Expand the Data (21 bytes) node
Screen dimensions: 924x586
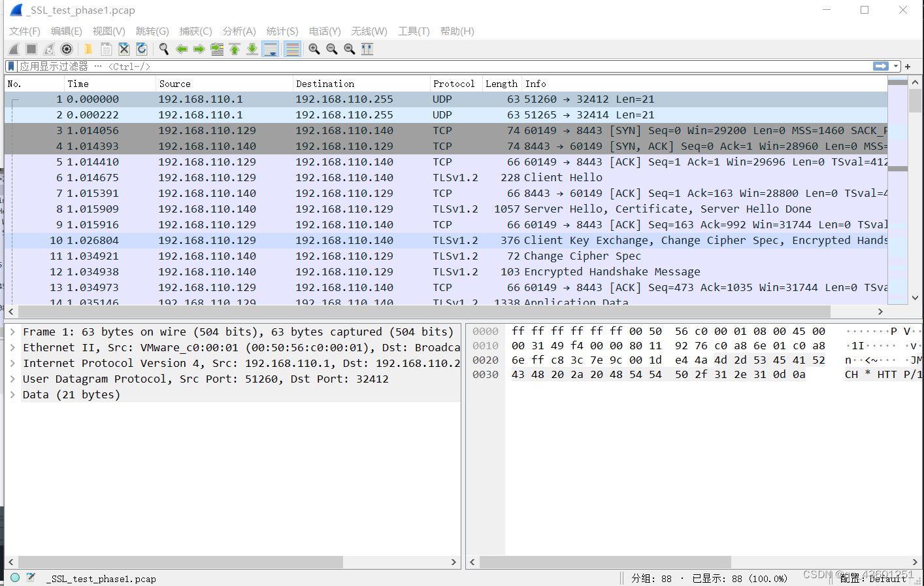[12, 394]
